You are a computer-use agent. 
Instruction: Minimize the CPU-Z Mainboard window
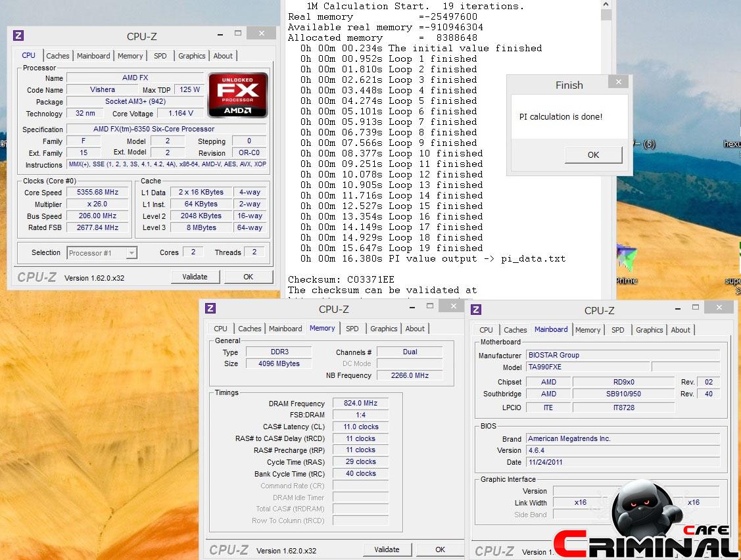coord(678,308)
